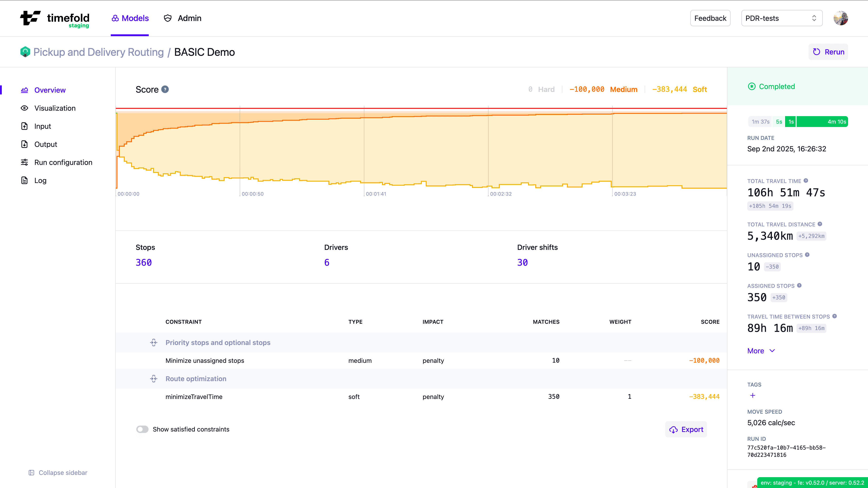
Task: Collapse the Priority stops and optional stops group
Action: point(154,343)
